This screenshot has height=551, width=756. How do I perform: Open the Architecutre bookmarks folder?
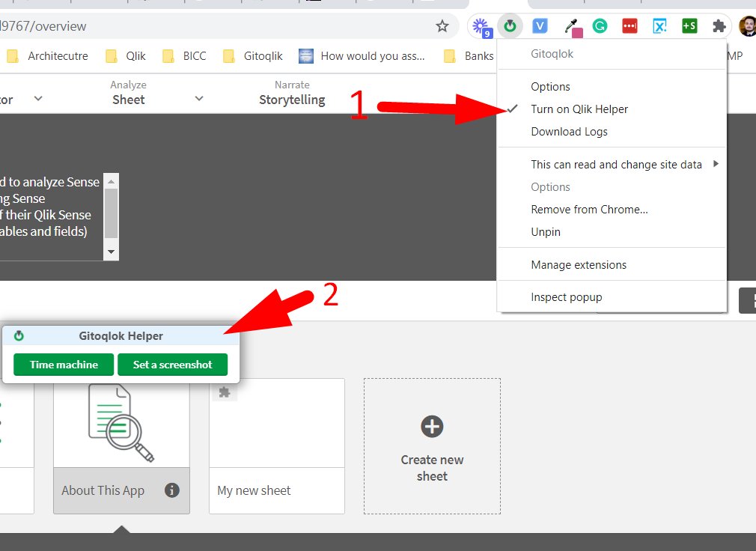(47, 56)
